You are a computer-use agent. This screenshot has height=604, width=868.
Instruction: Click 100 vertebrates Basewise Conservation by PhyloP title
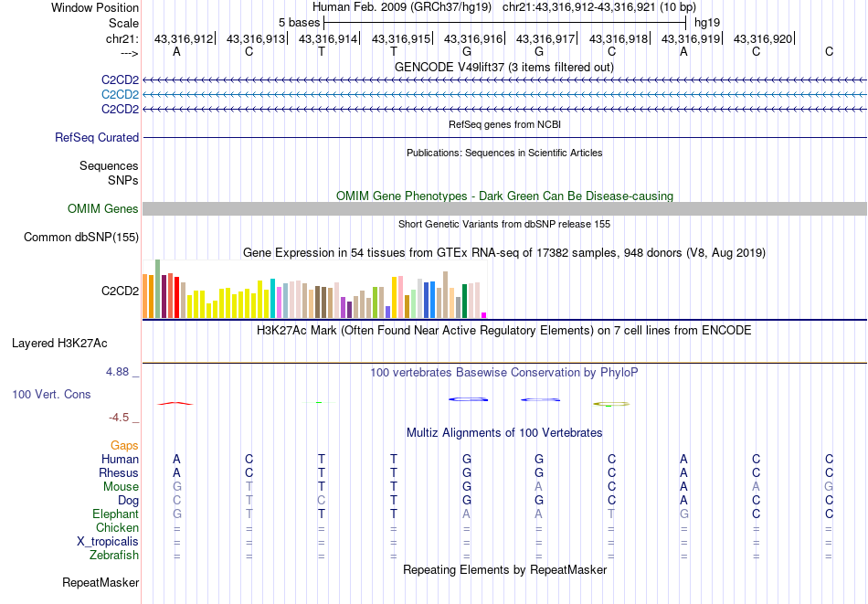pos(504,373)
